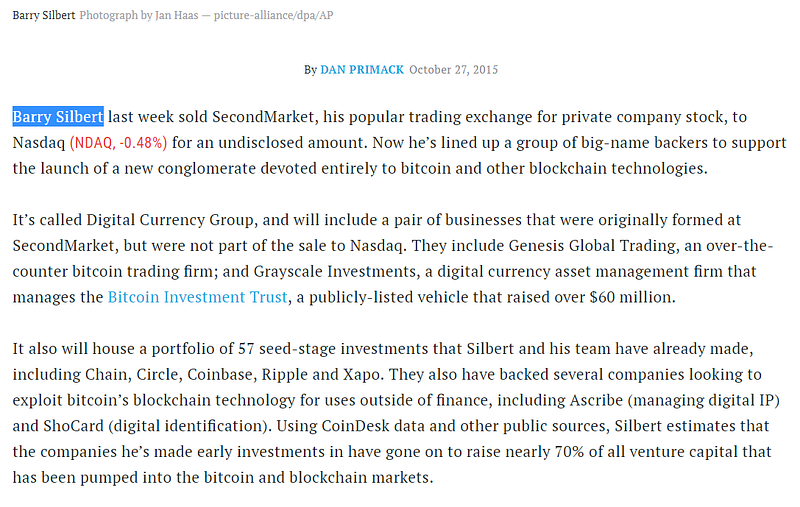Click the NDAQ stock ticker
The image size is (800, 507).
point(92,143)
